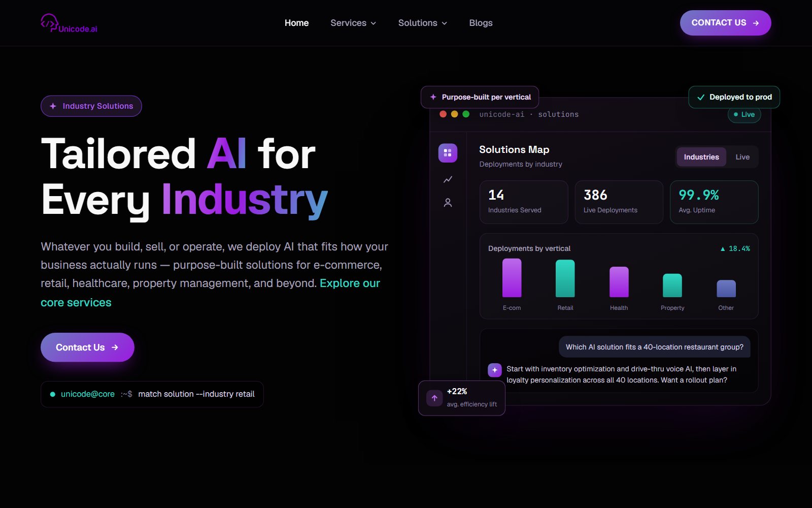
Task: Click the 14 Industries Served card
Action: tap(524, 202)
